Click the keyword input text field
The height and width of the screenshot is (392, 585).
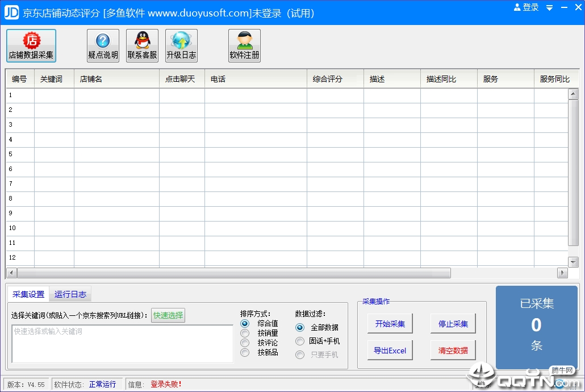(122, 344)
